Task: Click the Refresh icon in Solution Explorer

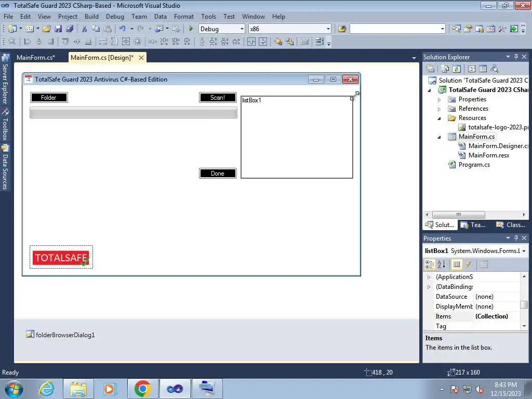Action: click(457, 69)
